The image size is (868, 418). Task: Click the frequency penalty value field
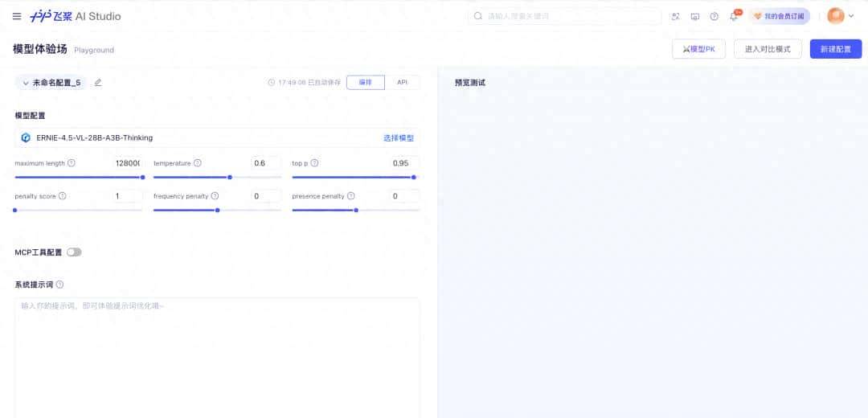(x=266, y=196)
